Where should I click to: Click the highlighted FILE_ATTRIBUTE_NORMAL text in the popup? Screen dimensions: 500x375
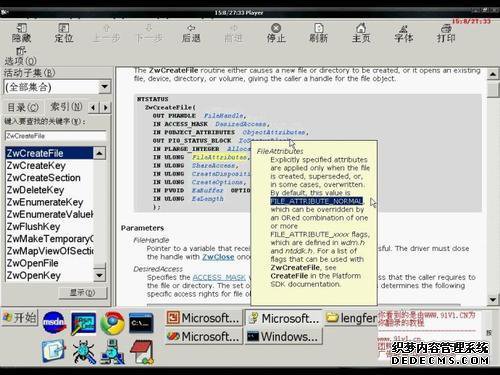316,201
